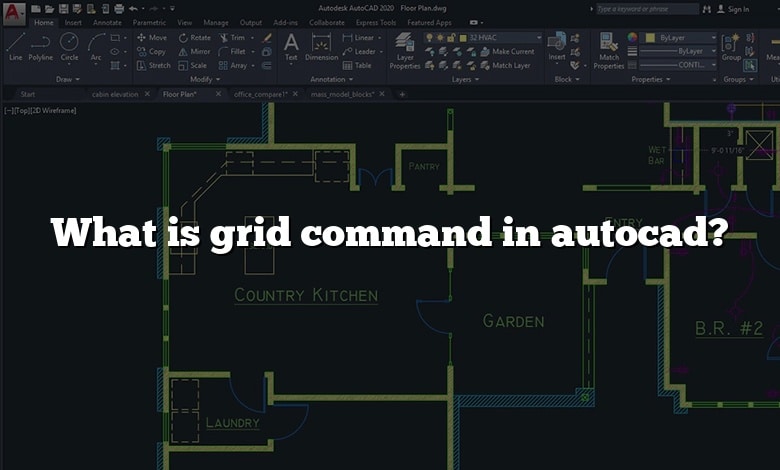780x470 pixels.
Task: Click the Rotate tool
Action: pyautogui.click(x=195, y=37)
